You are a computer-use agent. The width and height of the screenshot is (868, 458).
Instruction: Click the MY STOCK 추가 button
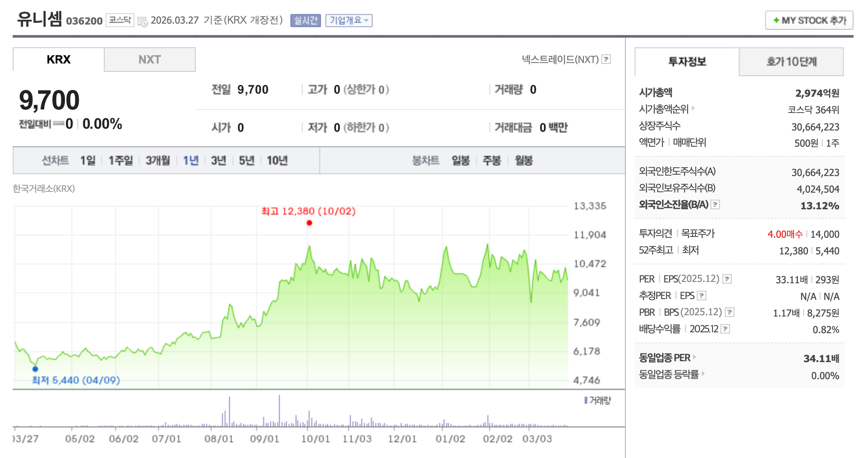tap(809, 21)
